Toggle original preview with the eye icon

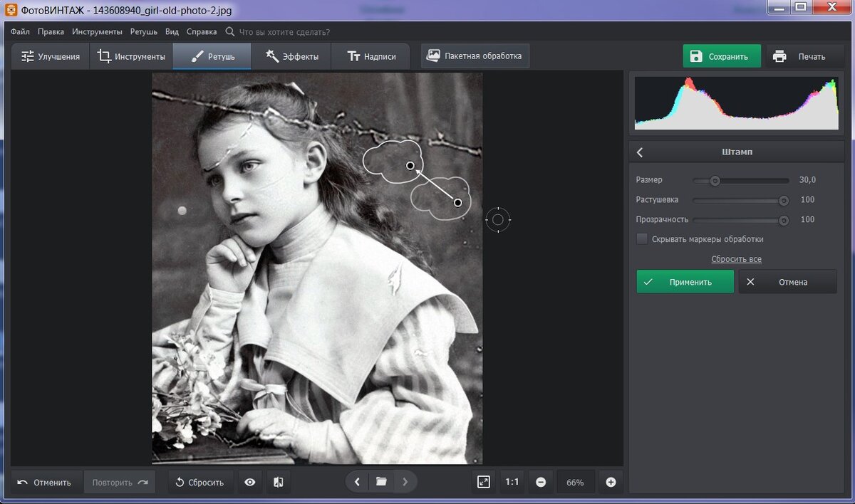tap(249, 482)
